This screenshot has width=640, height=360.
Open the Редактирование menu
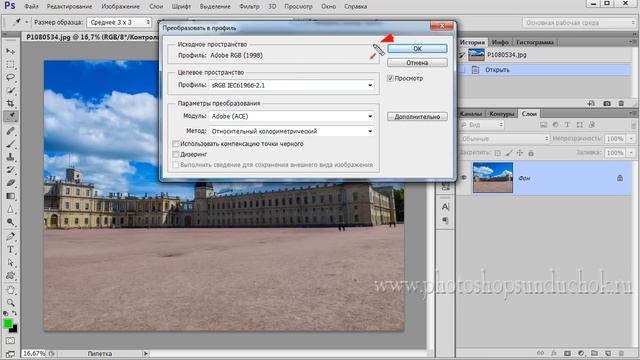(69, 7)
